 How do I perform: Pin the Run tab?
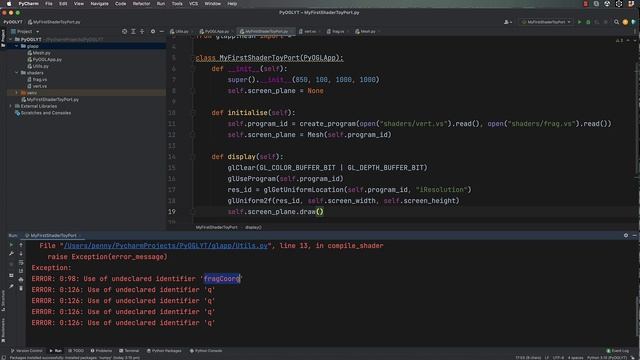(11, 287)
